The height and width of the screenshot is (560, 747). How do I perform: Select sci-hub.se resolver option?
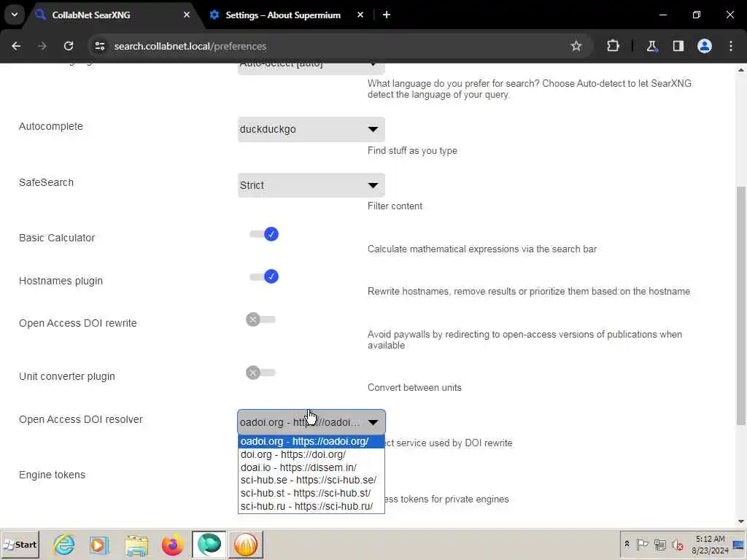point(311,480)
